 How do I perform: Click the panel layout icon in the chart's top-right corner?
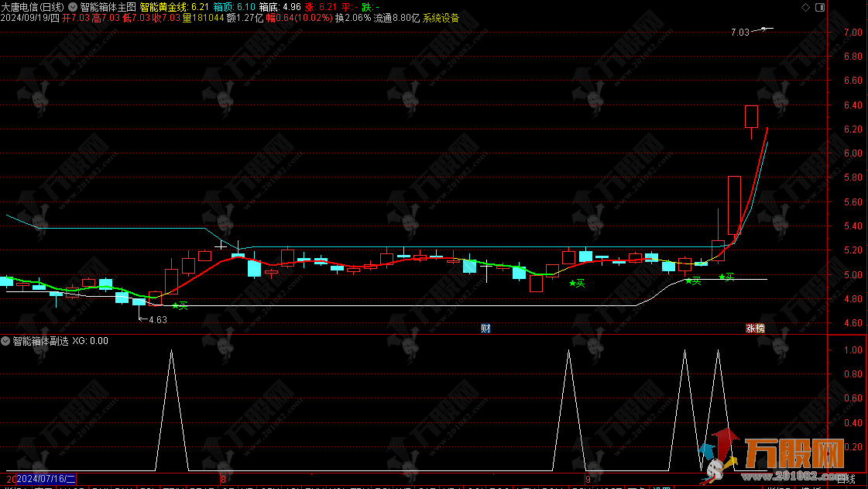pyautogui.click(x=820, y=7)
